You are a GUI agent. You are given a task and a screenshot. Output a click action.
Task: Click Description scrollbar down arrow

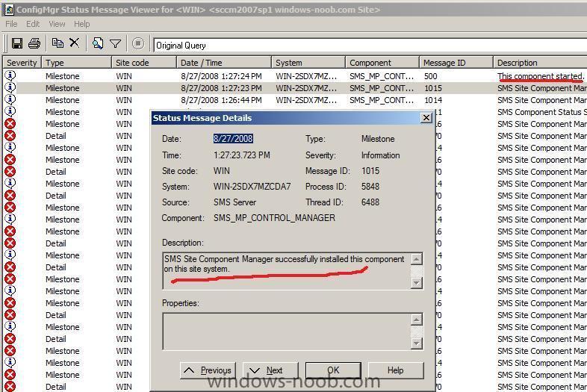click(417, 283)
